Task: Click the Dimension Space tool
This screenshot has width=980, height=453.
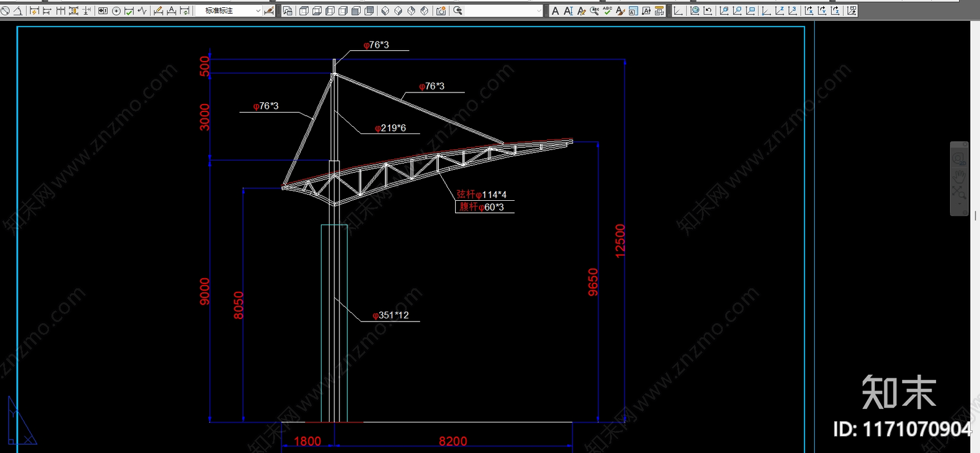Action: 73,10
